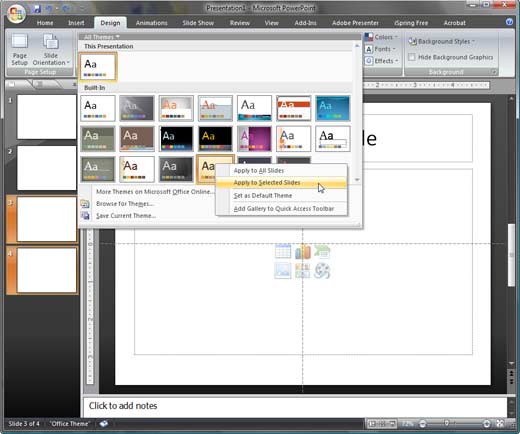Select the black theme with white Aa
Image resolution: width=520 pixels, height=434 pixels.
pos(176,139)
